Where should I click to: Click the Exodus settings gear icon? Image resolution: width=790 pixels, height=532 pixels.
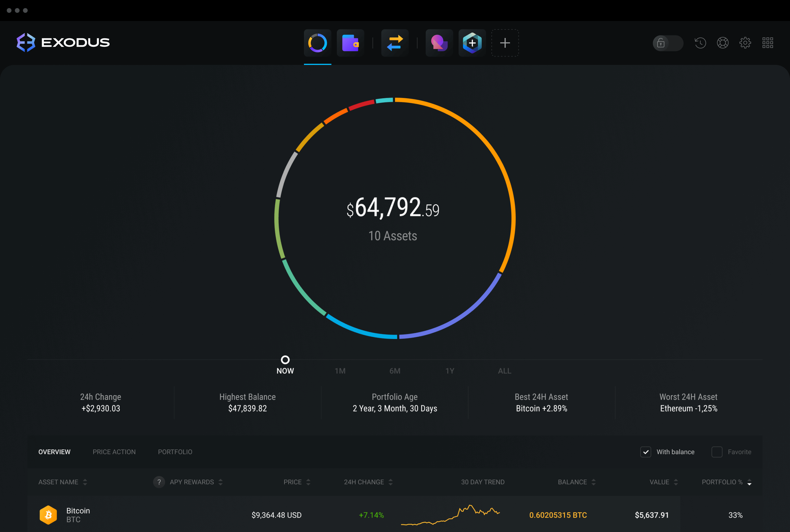point(746,42)
